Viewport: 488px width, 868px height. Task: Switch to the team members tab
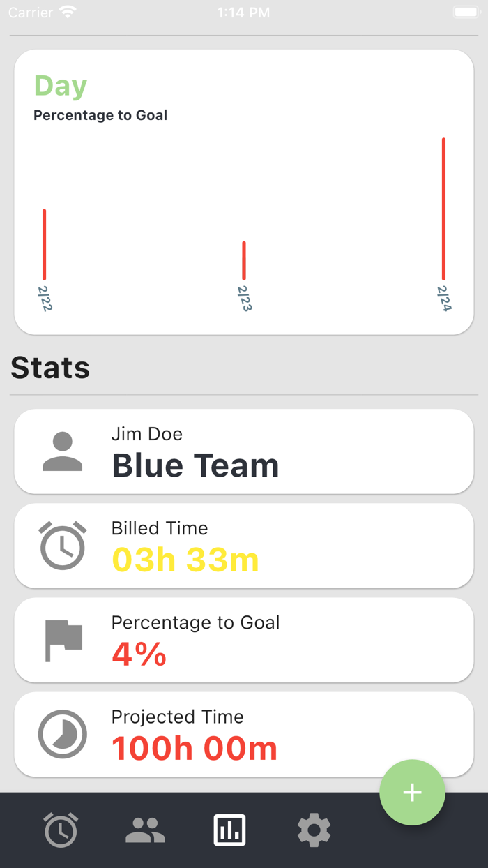(x=145, y=830)
